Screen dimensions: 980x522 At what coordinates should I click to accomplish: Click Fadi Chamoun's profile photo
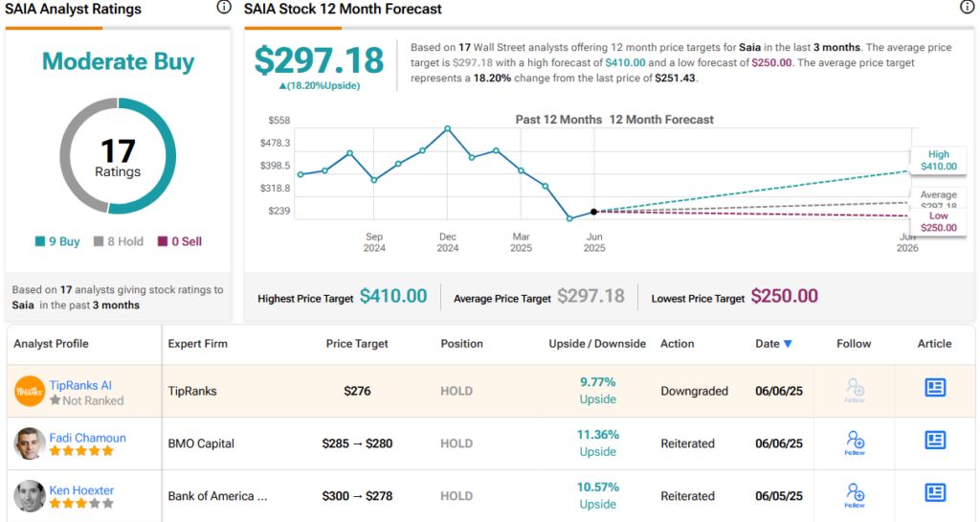(30, 443)
